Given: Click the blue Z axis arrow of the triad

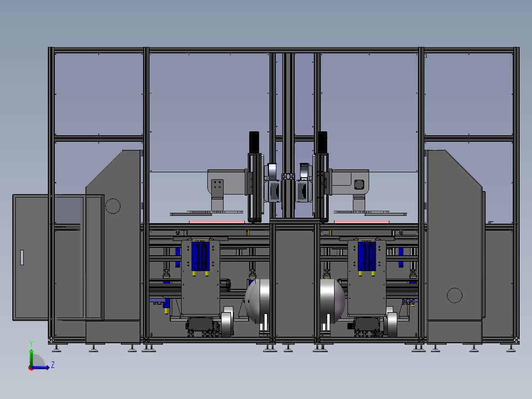Looking at the screenshot, I should [x=41, y=367].
